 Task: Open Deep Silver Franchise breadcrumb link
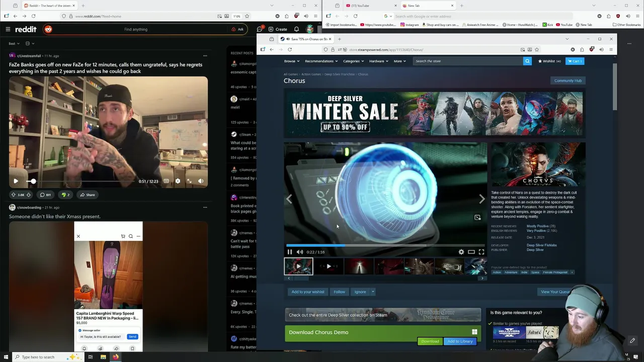(x=339, y=74)
